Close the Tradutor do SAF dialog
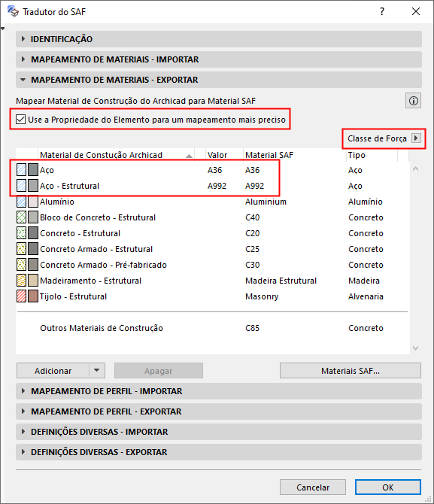434x504 pixels. (416, 11)
